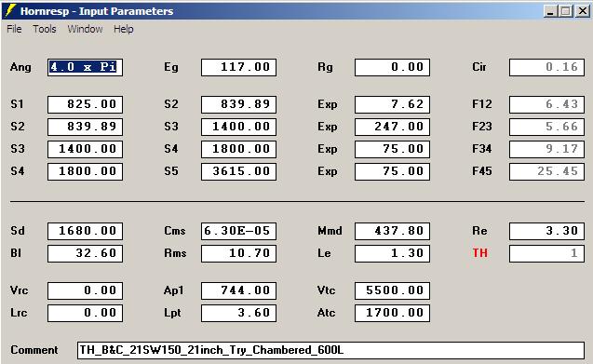This screenshot has height=364, width=593.
Task: Open the Help menu
Action: [123, 29]
